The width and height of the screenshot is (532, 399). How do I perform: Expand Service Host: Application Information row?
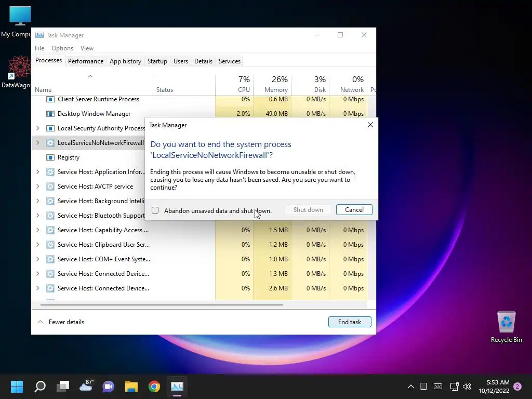37,171
